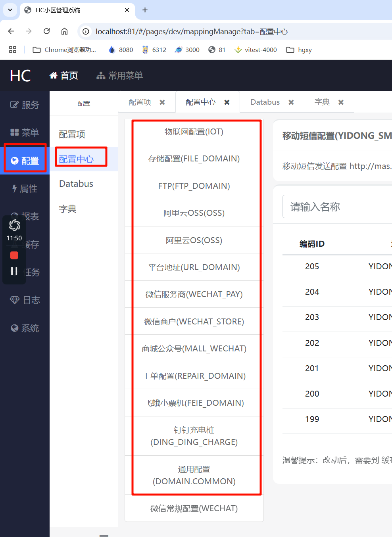This screenshot has width=392, height=537.
Task: Go forward in browser history
Action: point(29,31)
